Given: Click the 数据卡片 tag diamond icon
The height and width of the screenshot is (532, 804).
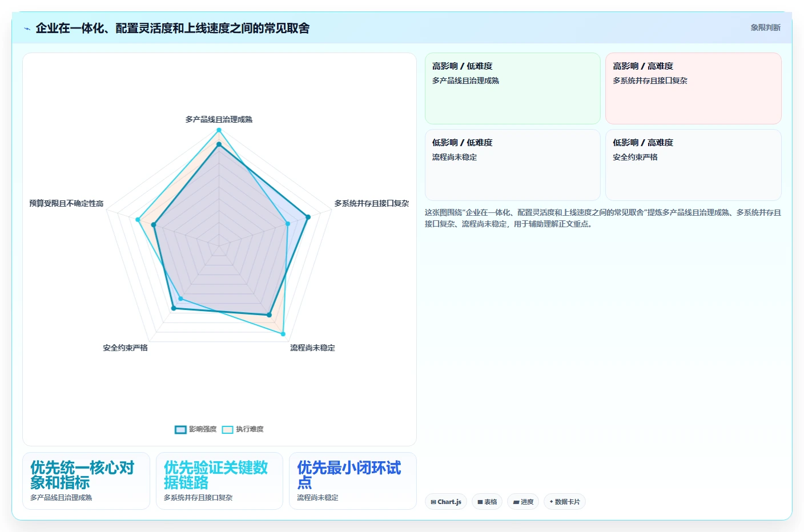Looking at the screenshot, I should [551, 502].
